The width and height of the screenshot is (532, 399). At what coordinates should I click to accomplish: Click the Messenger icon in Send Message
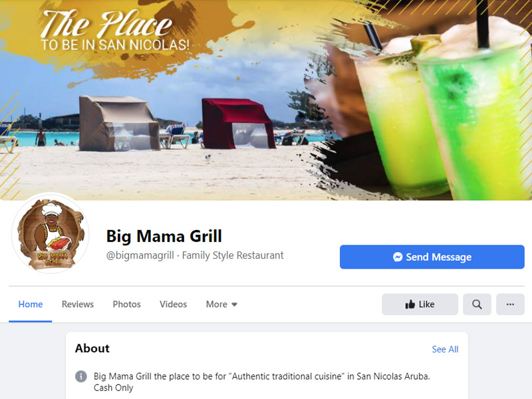(398, 257)
